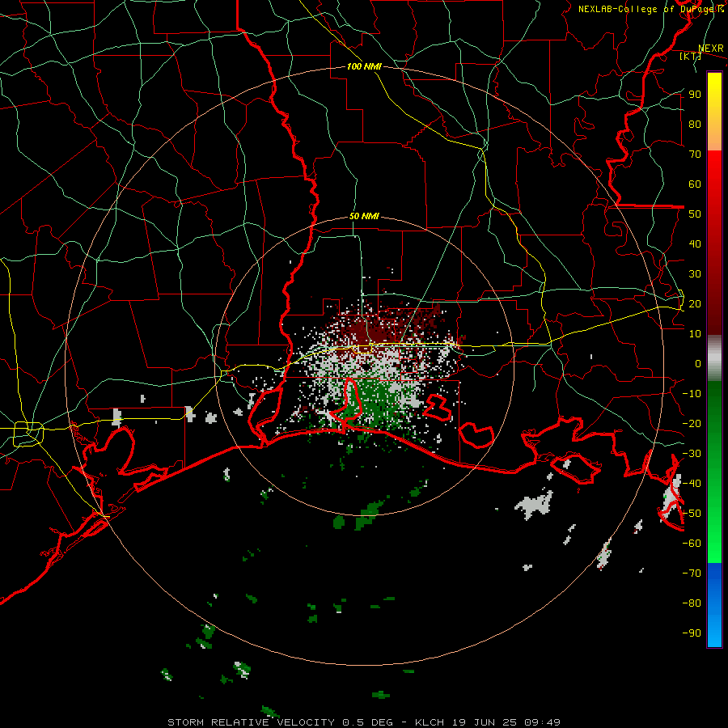728x728 pixels.
Task: Pick the bright red color bar segment
Action: click(714, 167)
